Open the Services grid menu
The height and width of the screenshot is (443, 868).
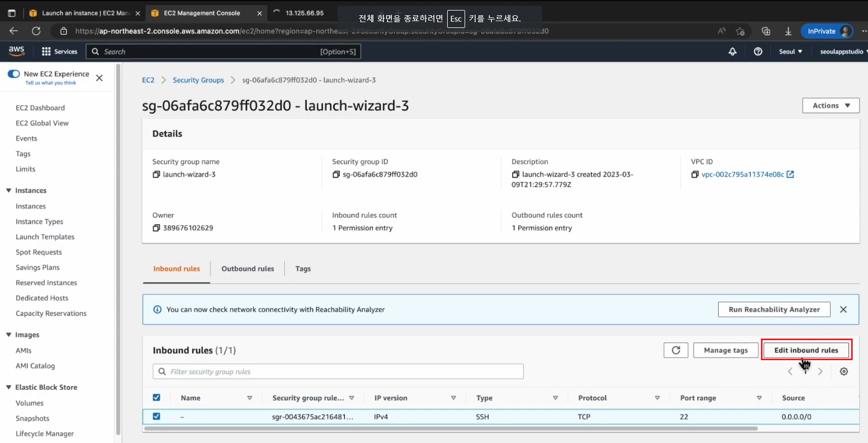59,51
